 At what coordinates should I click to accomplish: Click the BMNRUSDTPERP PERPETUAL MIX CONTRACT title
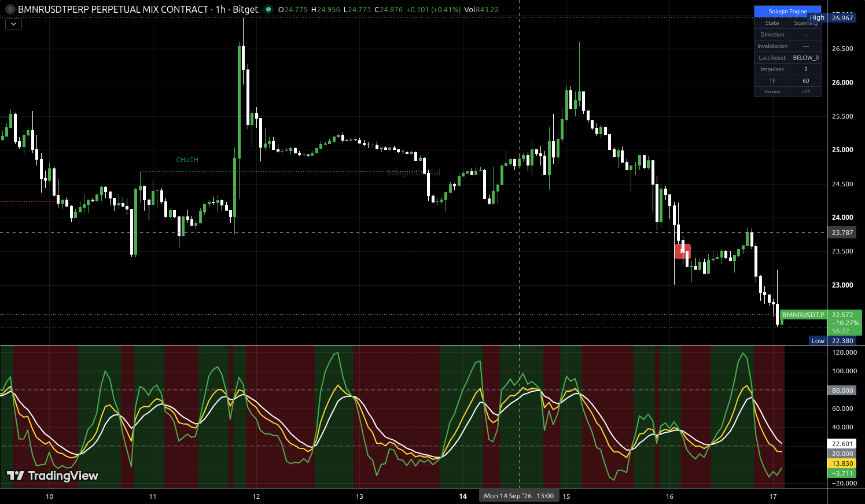[x=113, y=9]
